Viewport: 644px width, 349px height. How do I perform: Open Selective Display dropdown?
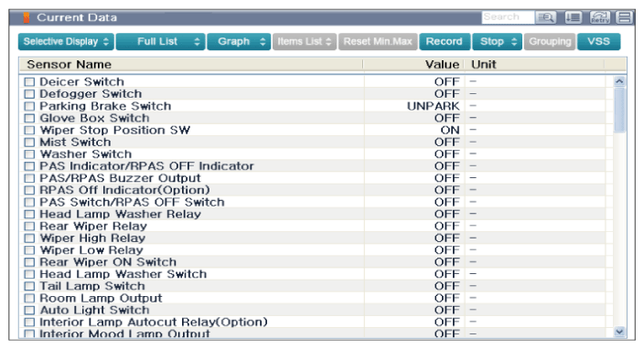[66, 41]
